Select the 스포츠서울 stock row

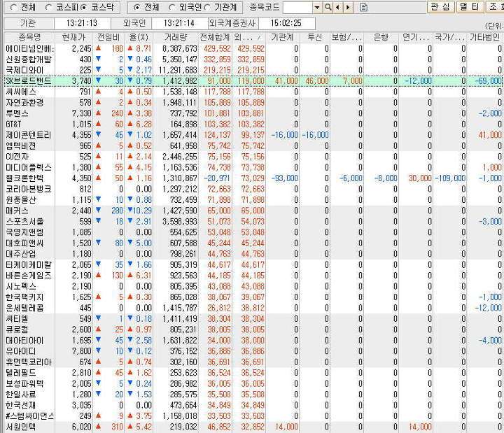coord(254,221)
